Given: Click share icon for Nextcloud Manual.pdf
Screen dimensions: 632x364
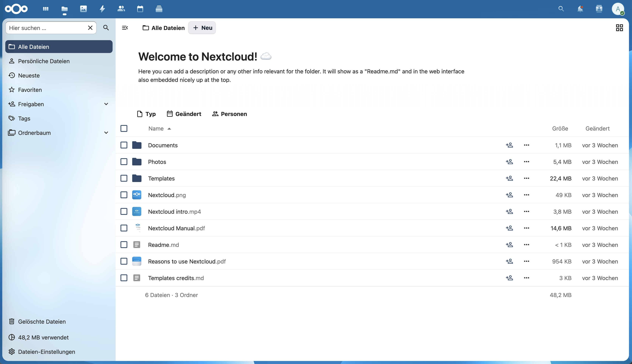Looking at the screenshot, I should (x=509, y=228).
